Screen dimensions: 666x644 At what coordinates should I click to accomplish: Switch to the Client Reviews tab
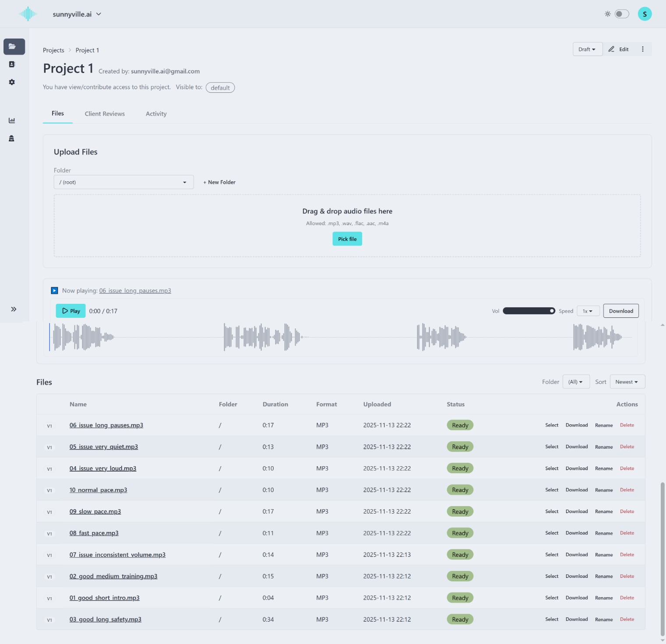coord(105,113)
